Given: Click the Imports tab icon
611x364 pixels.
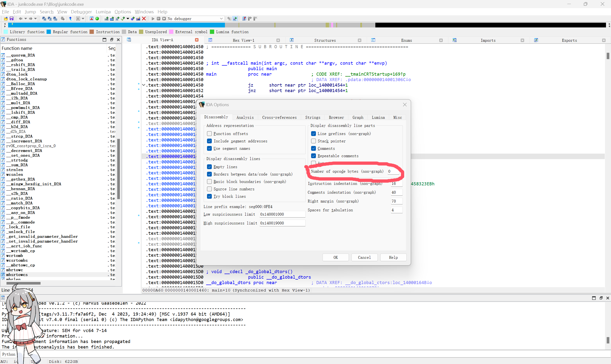Looking at the screenshot, I should click(455, 40).
